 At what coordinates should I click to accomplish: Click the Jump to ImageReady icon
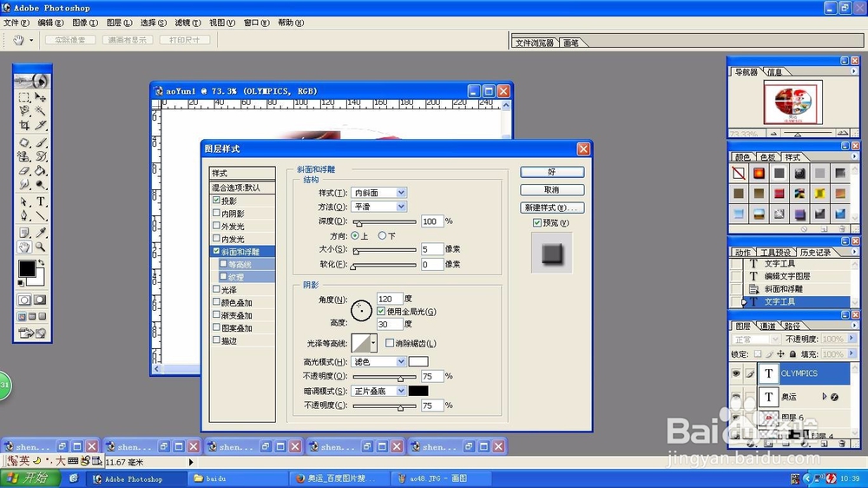pyautogui.click(x=33, y=333)
